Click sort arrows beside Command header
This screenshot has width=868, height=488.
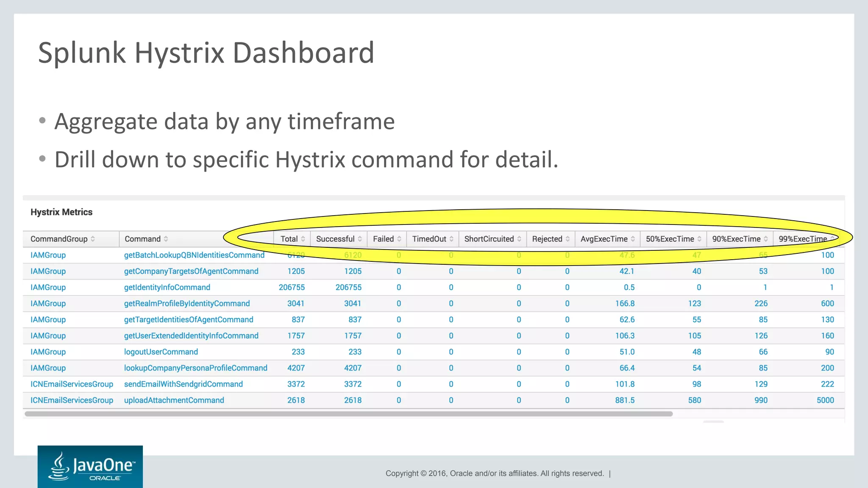click(166, 239)
